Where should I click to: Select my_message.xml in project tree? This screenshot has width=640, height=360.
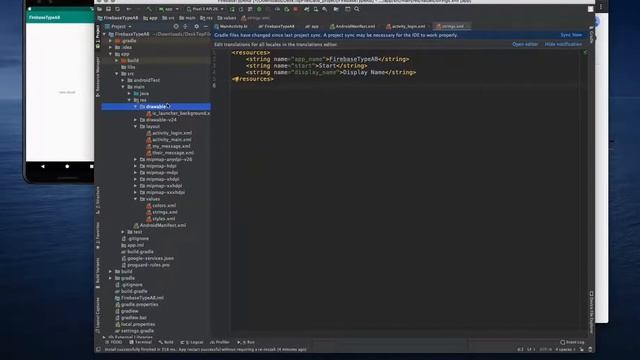pyautogui.click(x=171, y=146)
